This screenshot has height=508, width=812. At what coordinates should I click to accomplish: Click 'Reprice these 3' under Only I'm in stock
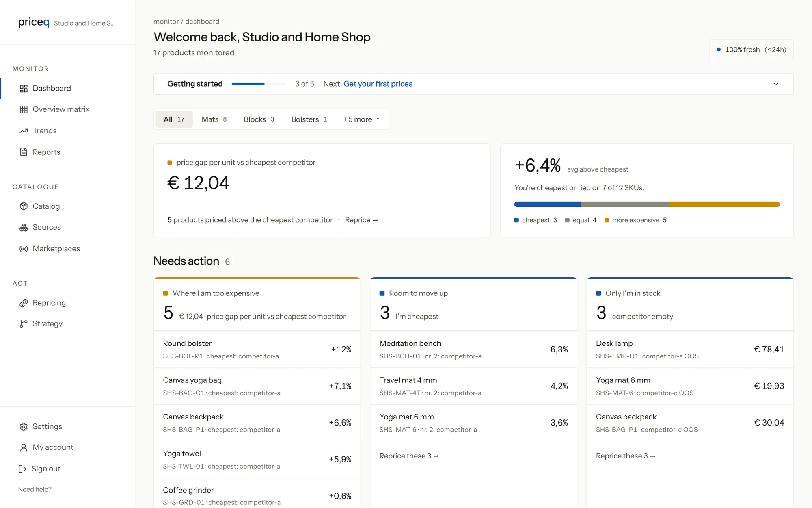(x=626, y=456)
